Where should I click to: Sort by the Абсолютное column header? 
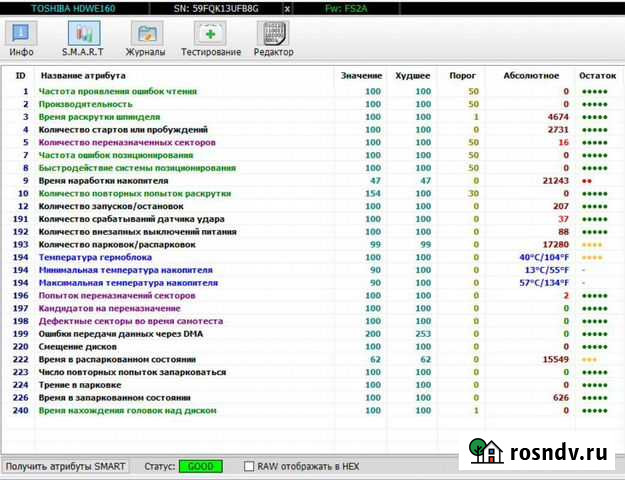point(530,75)
